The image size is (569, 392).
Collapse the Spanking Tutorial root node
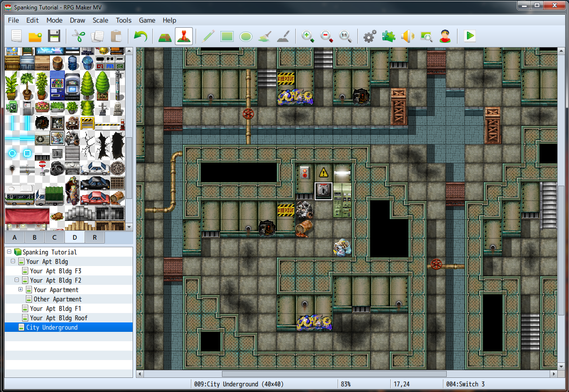[x=9, y=252]
